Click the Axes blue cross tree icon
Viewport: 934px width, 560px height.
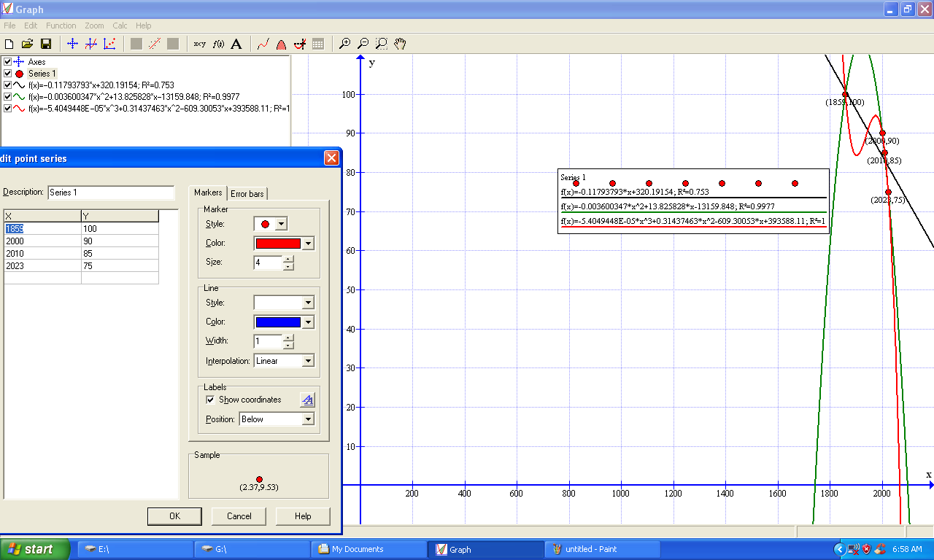[x=20, y=62]
